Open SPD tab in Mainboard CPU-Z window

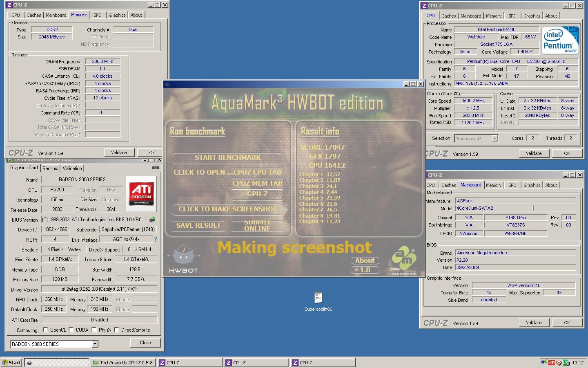pyautogui.click(x=512, y=185)
